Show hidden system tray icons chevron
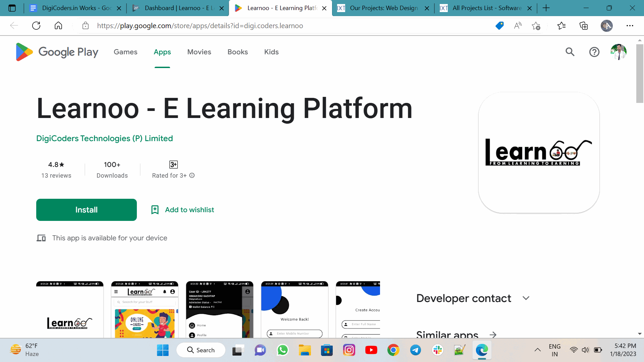Image resolution: width=644 pixels, height=362 pixels. tap(537, 350)
